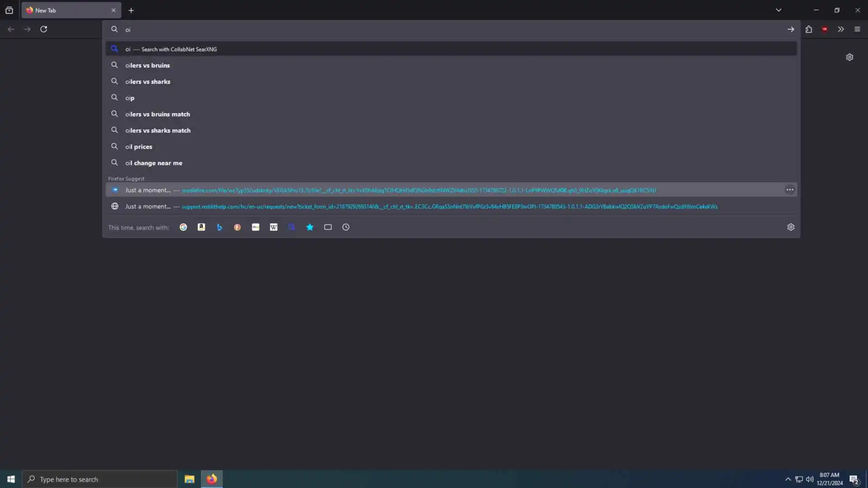Open search settings gear in dropdown

[791, 227]
